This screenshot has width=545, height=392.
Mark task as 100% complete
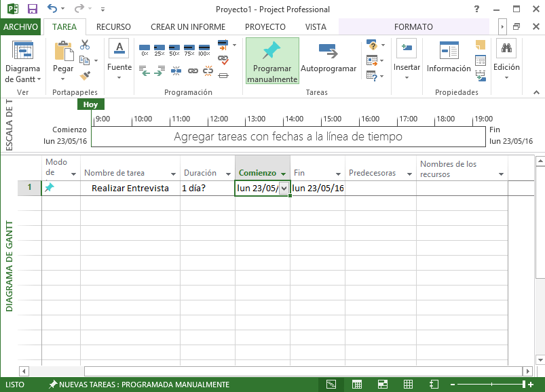click(204, 49)
